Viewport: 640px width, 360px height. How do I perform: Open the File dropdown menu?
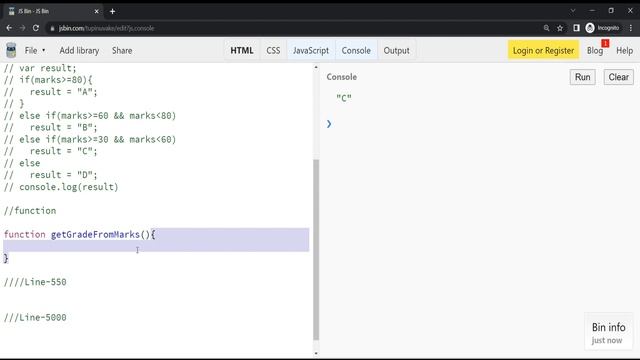35,51
